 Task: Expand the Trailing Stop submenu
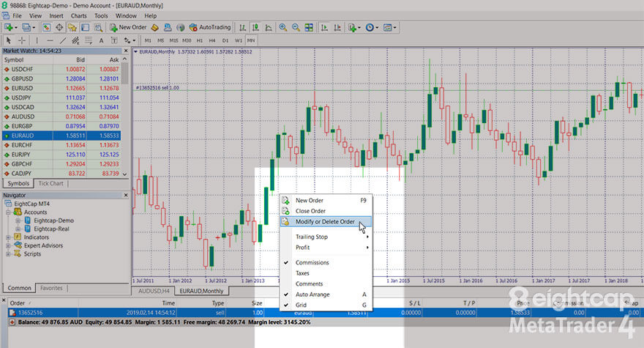click(326, 237)
